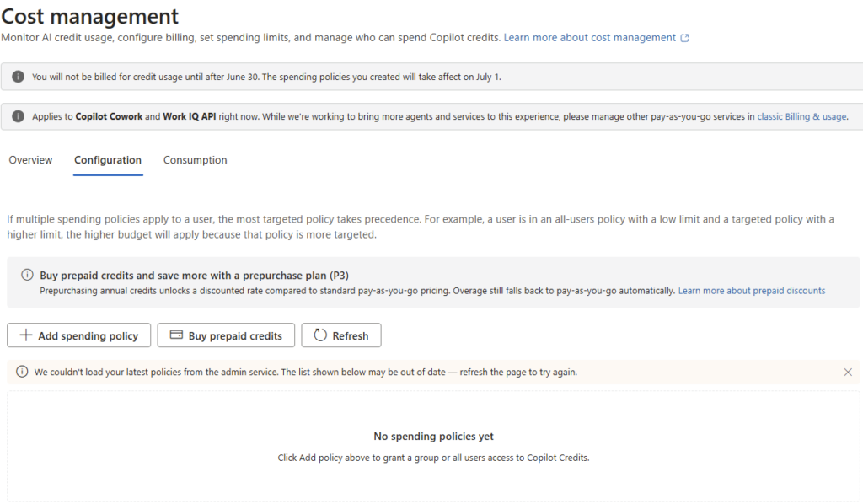Click the Add spending policy button

click(x=78, y=335)
